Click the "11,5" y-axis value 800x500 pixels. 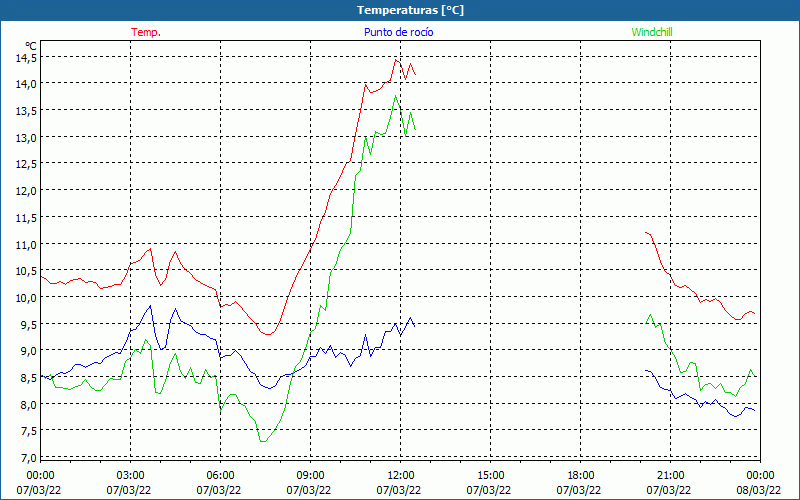tap(26, 218)
